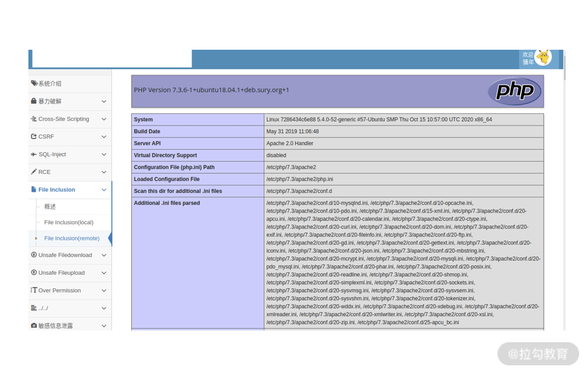This screenshot has width=588, height=373.
Task: Click the Loaded Configuration File label
Action: (x=166, y=179)
